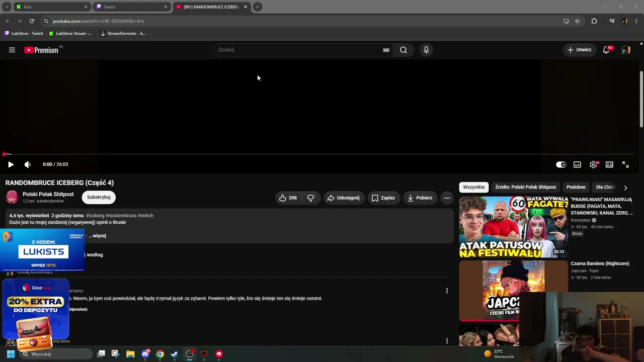Image resolution: width=644 pixels, height=362 pixels.
Task: Open the ATAK PATUSÓW NA FESTIWALU thumbnail
Action: 513,227
